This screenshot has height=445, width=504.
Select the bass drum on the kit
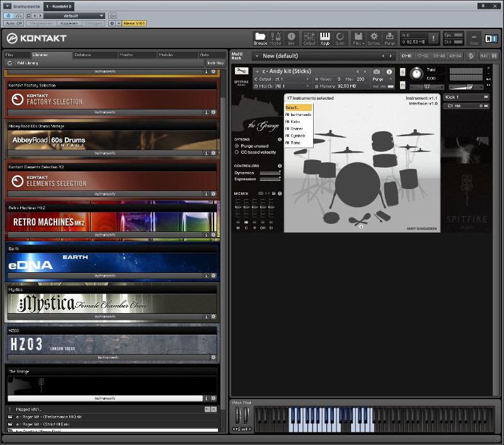point(357,184)
